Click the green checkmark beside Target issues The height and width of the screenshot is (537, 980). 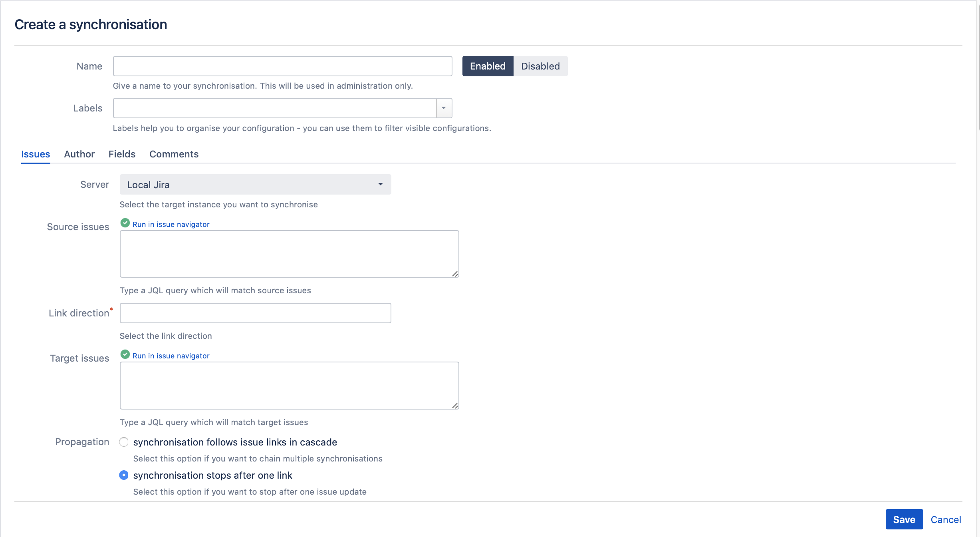[125, 354]
